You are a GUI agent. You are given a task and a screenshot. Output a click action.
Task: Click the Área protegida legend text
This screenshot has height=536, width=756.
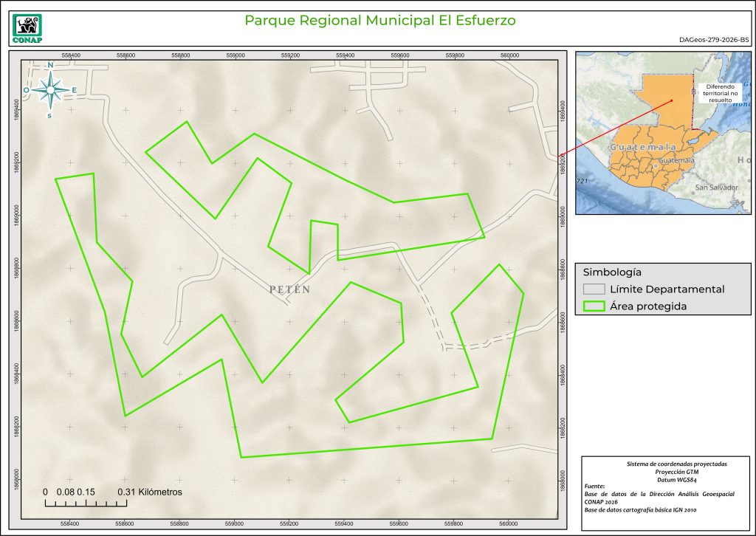click(648, 307)
